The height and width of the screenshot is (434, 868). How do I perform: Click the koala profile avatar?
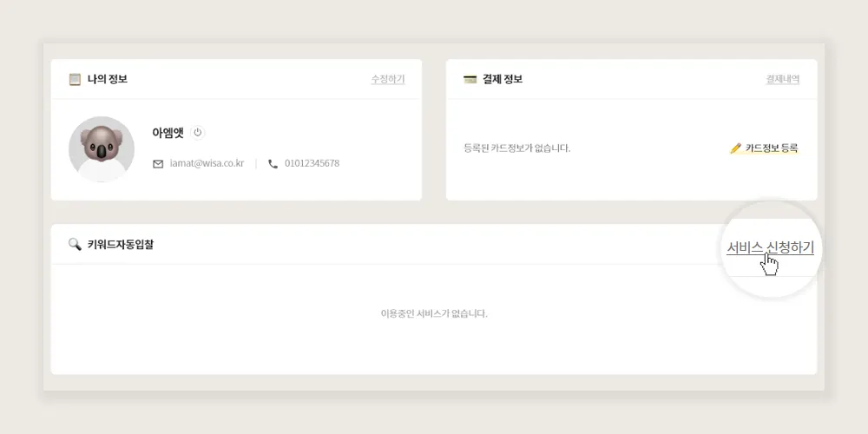(102, 149)
